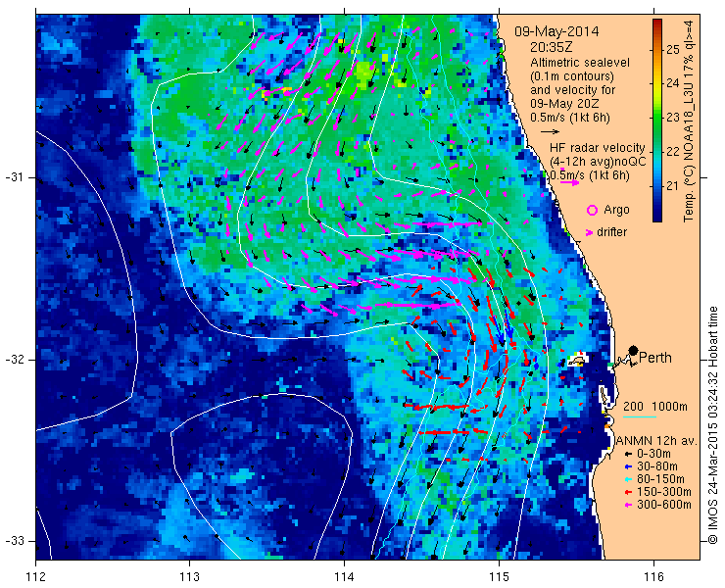Click the temperature colorbar at 25
The height and width of the screenshot is (588, 725).
pyautogui.click(x=657, y=50)
